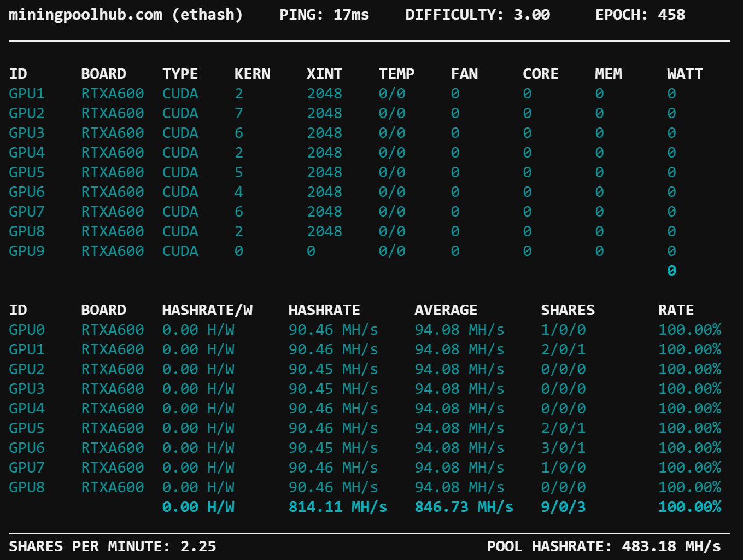Click the PING: 17ms status readout
This screenshot has width=743, height=560.
[324, 15]
